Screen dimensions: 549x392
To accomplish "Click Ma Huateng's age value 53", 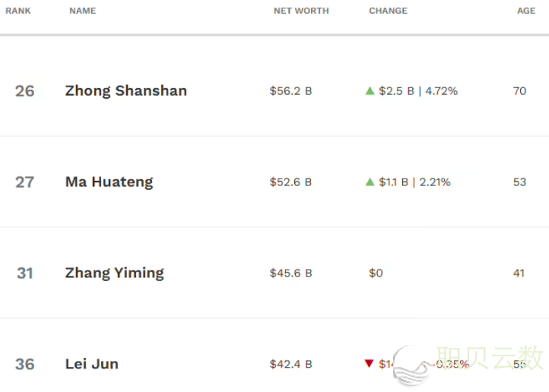I will click(x=520, y=182).
